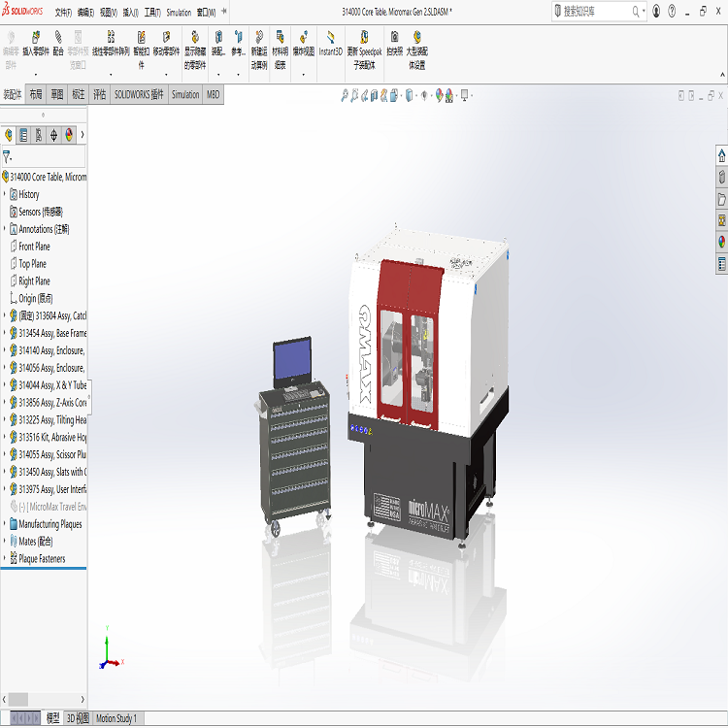This screenshot has height=728, width=728.
Task: Open View Settings monitor icon
Action: (x=464, y=96)
